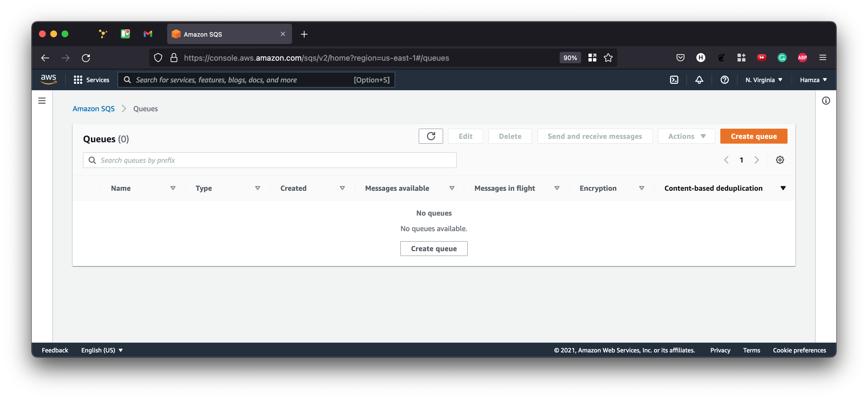The image size is (868, 399).
Task: Click the help question mark icon
Action: coord(725,80)
